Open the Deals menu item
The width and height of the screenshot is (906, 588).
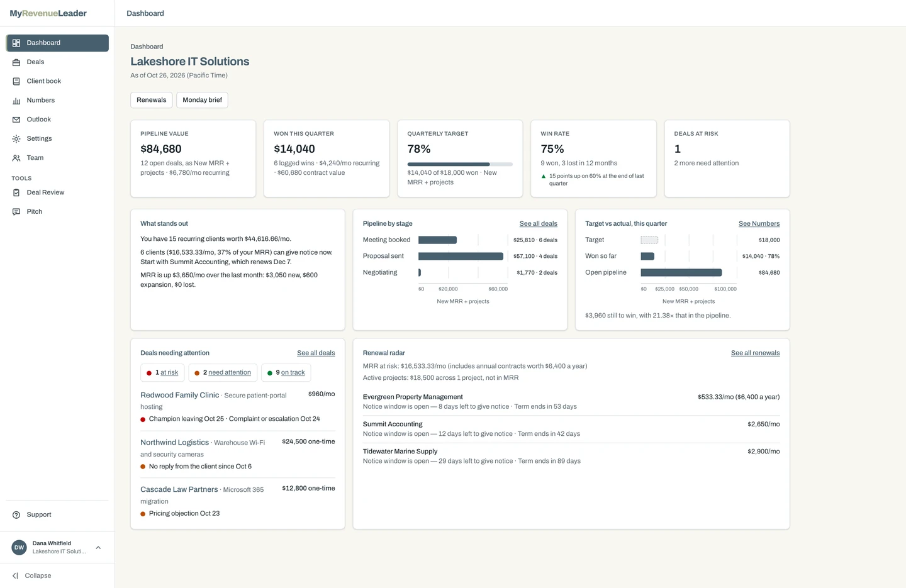point(57,62)
